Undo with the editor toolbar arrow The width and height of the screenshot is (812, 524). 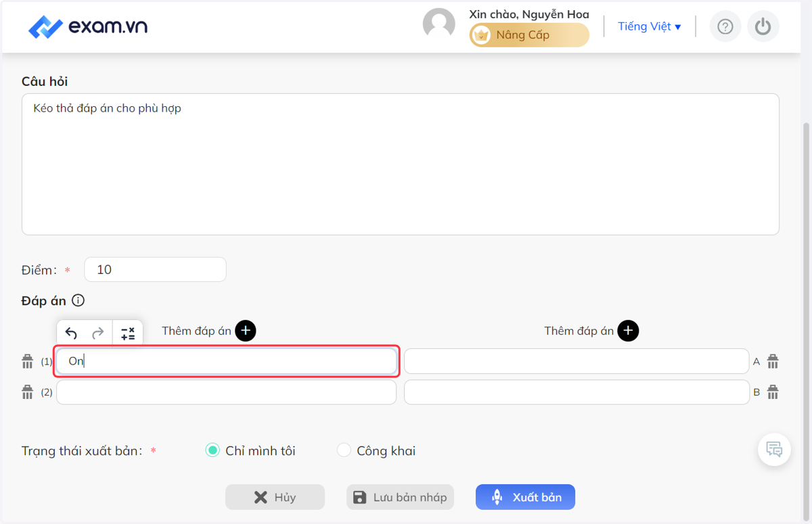[71, 333]
